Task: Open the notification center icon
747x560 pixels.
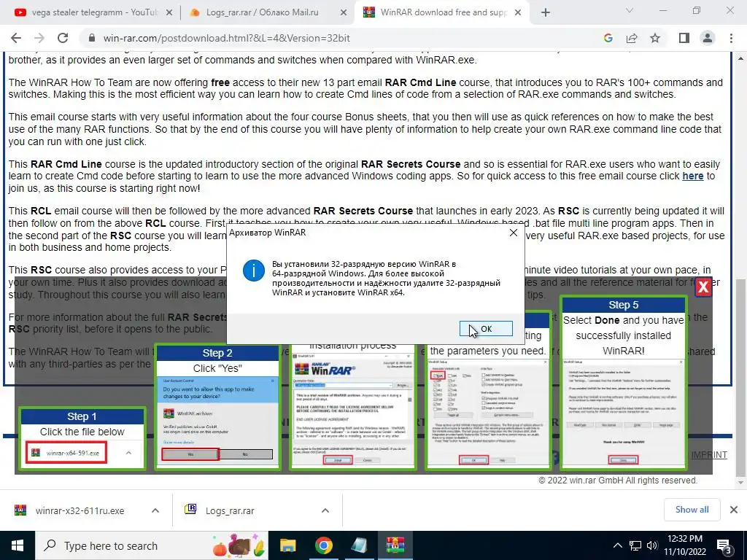Action: [724, 546]
